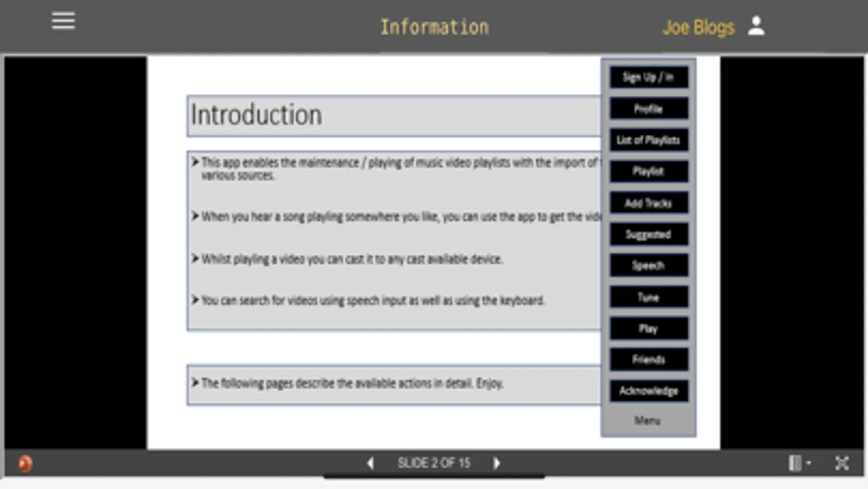Screen dimensions: 868x489
Task: Go to the previous slide
Action: (370, 463)
